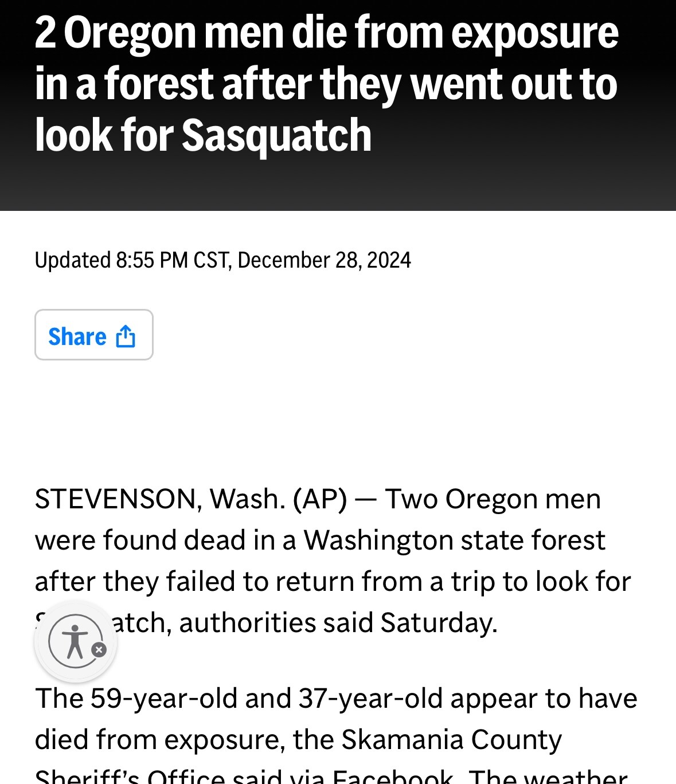
Task: Click the word exposure in the headline
Action: 534,34
